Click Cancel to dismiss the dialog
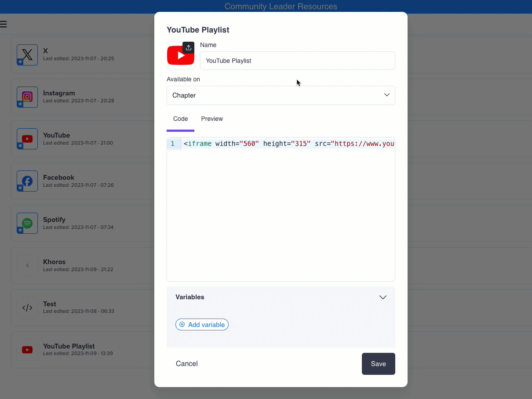 187,364
